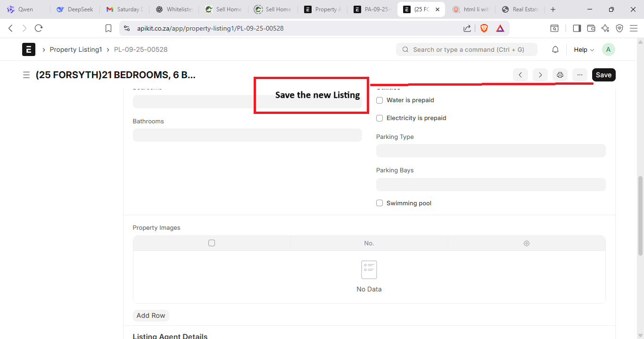
Task: Go to previous document arrow
Action: (520, 75)
